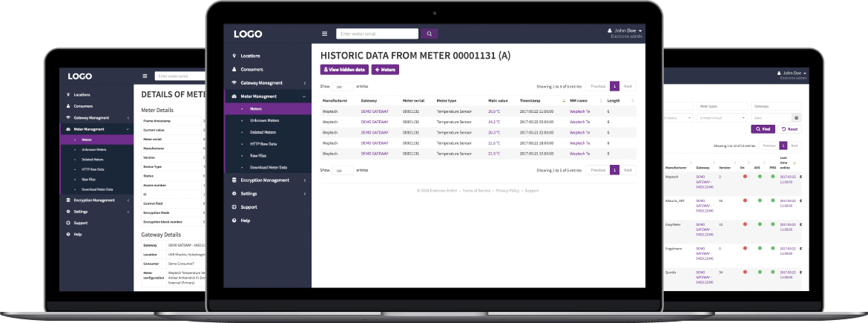The width and height of the screenshot is (868, 323).
Task: Click the Gateway Managment wifi icon, center sidebar
Action: [x=234, y=82]
